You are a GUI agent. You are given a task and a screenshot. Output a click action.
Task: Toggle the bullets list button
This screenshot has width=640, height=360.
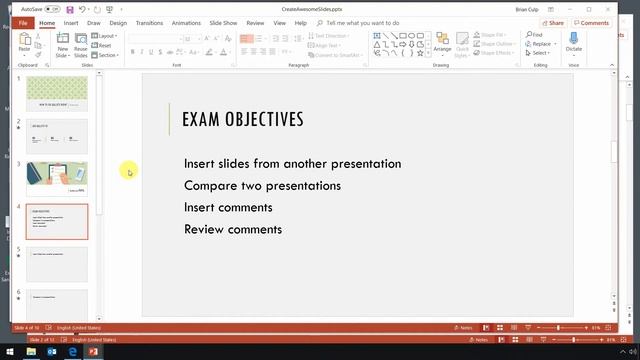tap(246, 39)
